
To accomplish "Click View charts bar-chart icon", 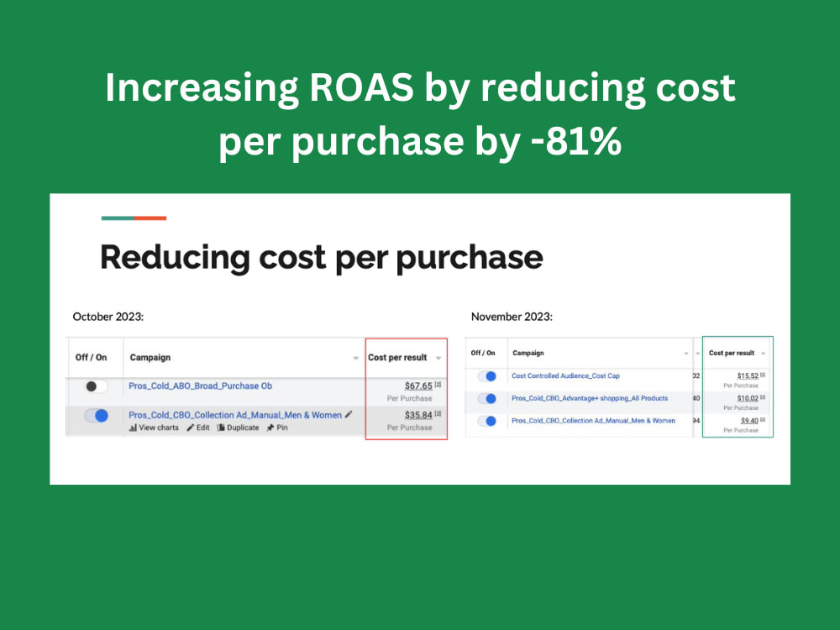I will (133, 428).
